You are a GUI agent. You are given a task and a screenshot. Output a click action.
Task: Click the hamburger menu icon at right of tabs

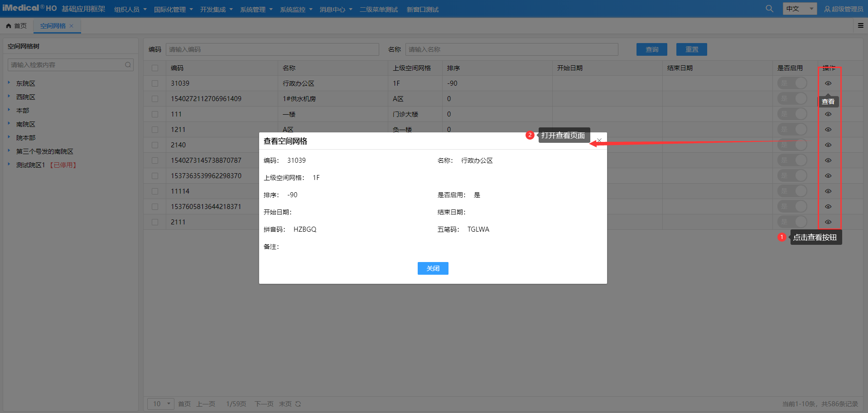(860, 26)
